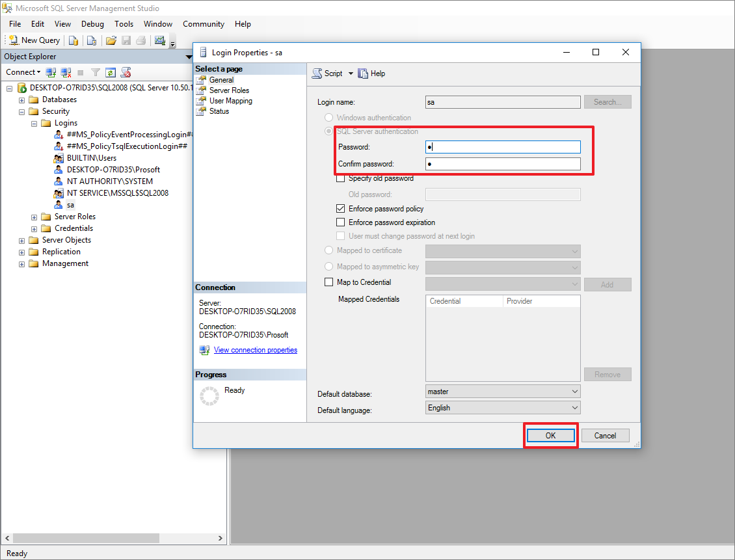
Task: Click the Save disk icon in toolbar
Action: [126, 40]
